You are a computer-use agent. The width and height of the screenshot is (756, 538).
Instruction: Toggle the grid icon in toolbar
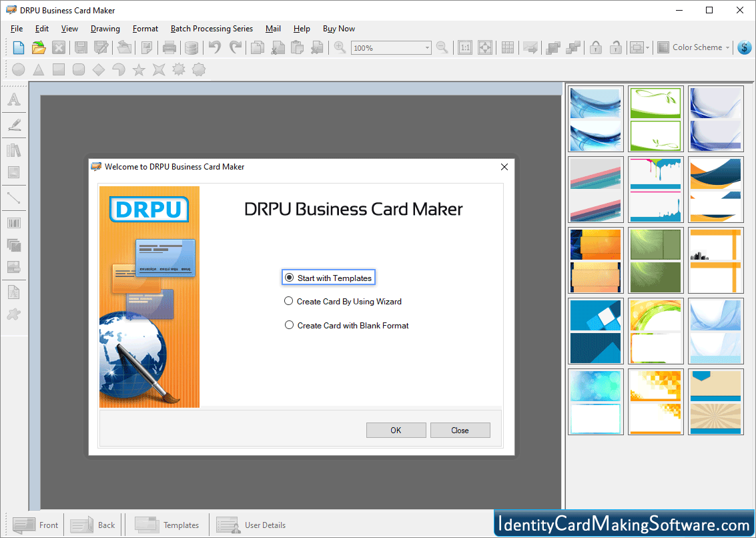[x=508, y=47]
